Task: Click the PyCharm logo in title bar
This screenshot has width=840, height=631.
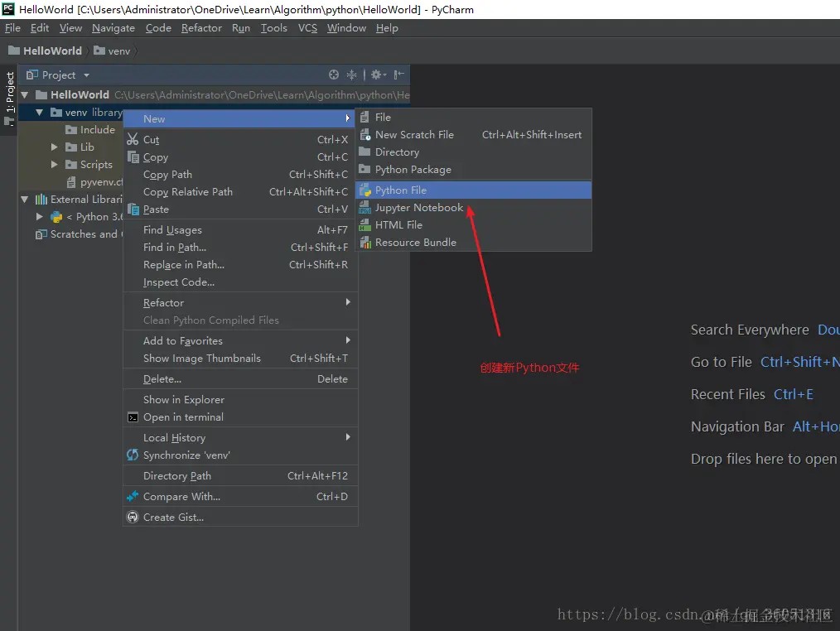Action: (x=8, y=8)
